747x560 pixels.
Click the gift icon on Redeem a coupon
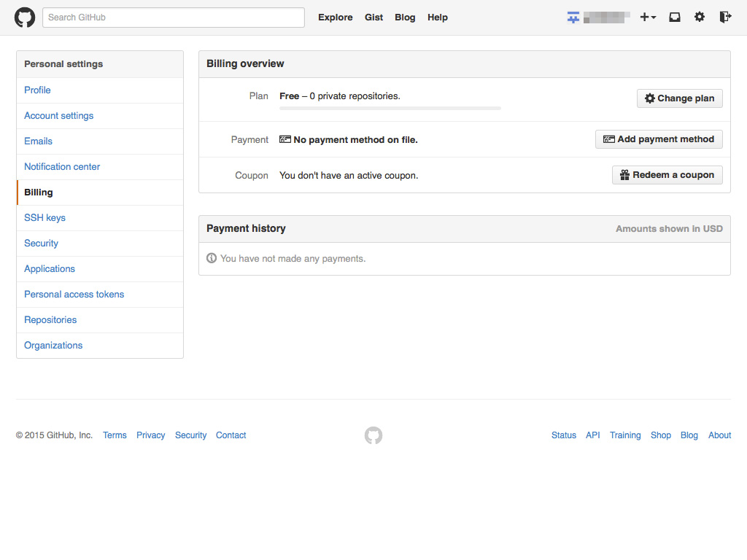point(624,174)
